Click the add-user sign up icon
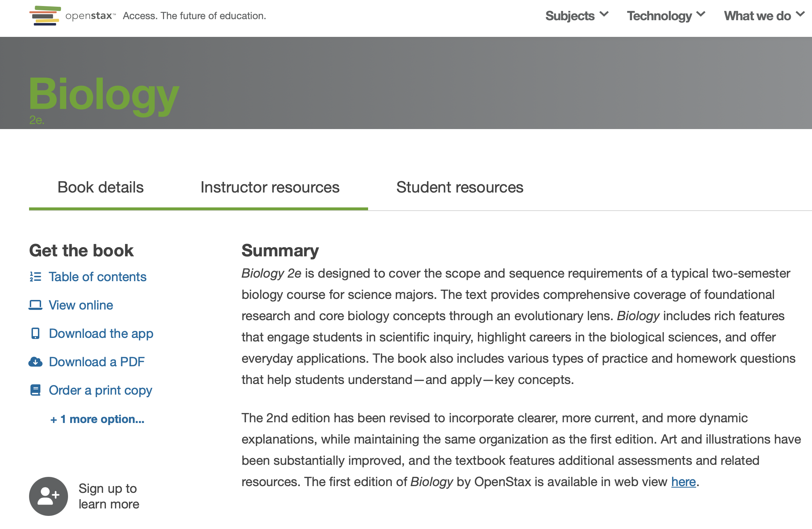 (x=49, y=496)
